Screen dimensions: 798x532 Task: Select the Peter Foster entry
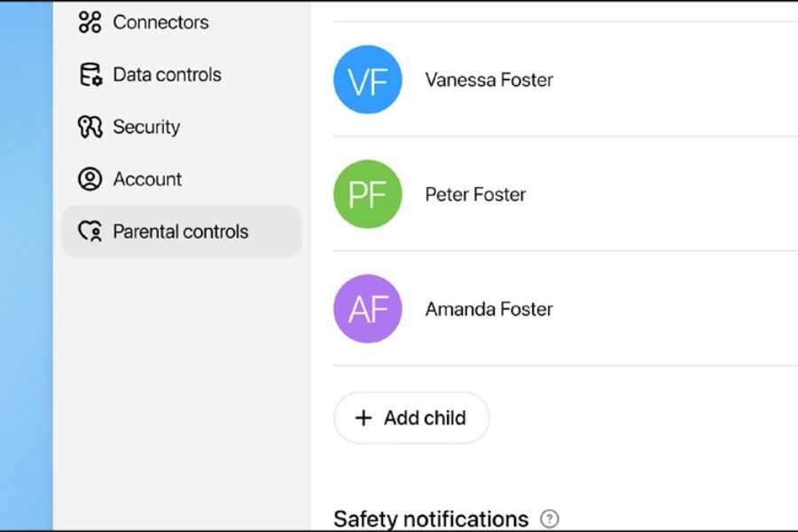475,194
